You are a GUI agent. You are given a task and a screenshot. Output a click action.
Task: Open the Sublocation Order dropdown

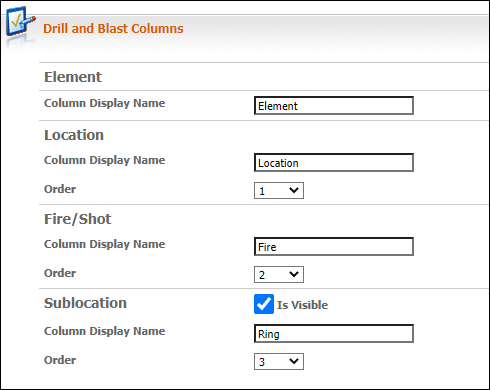(279, 362)
